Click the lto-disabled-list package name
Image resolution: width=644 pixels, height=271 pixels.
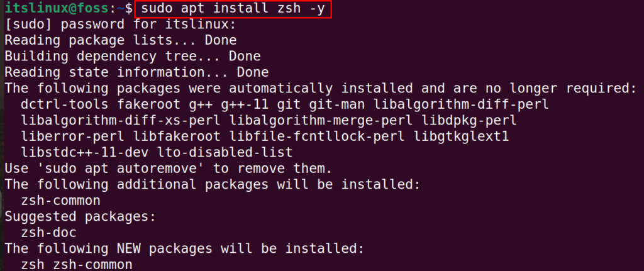pyautogui.click(x=225, y=152)
